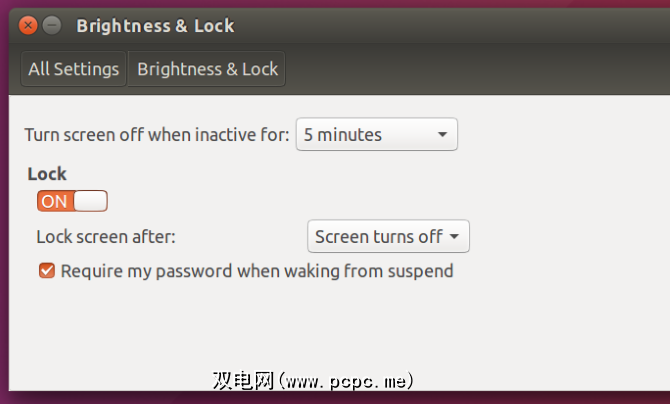This screenshot has height=404, width=670.
Task: Click the white knob of Lock switch
Action: [90, 201]
